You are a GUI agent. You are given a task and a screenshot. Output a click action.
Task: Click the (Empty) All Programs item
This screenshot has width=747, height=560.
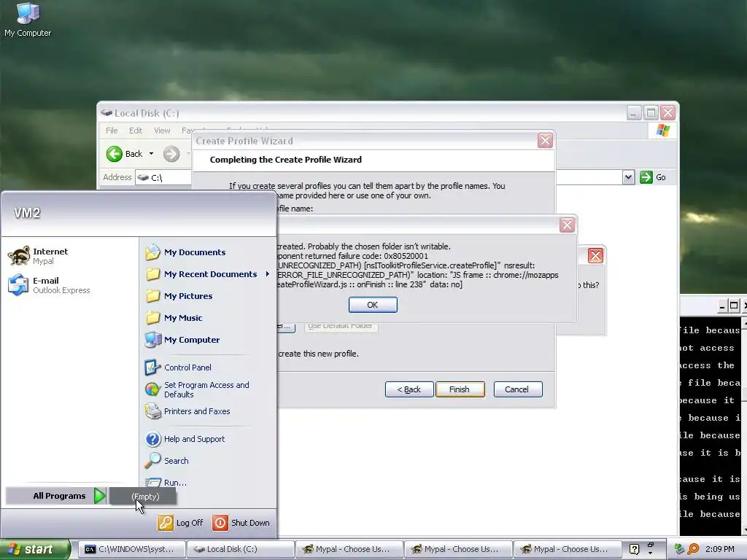(144, 496)
